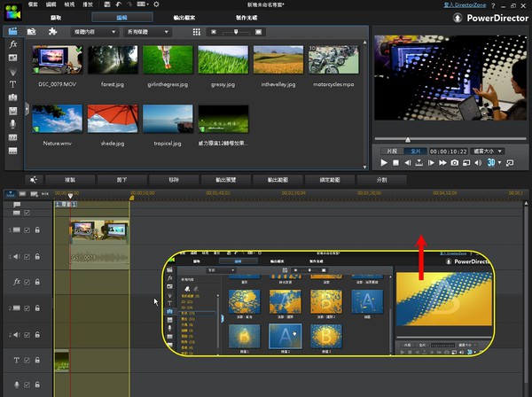Image resolution: width=532 pixels, height=397 pixels.
Task: Toggle the lock on audio track 1
Action: coord(38,257)
